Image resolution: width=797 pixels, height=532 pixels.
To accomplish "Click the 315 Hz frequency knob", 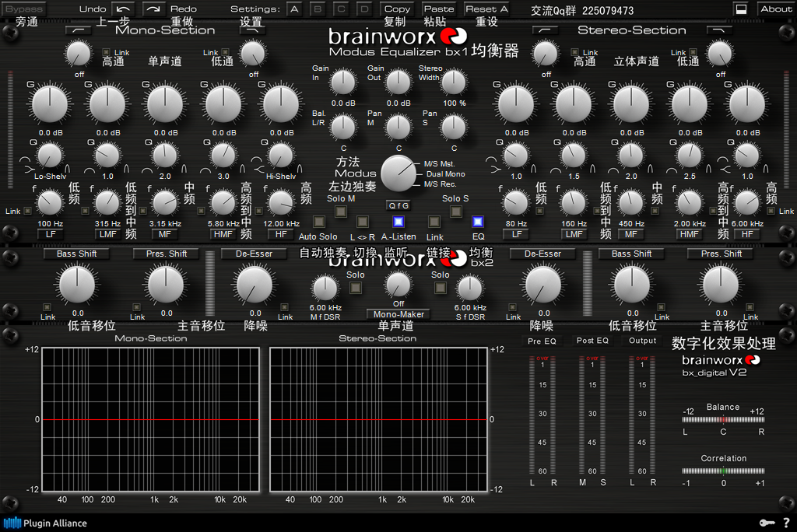I will (x=107, y=203).
